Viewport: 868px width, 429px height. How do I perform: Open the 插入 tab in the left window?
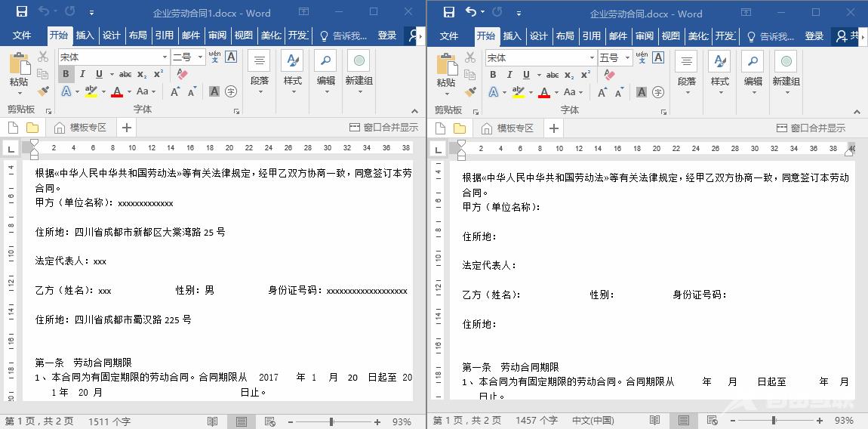point(85,35)
